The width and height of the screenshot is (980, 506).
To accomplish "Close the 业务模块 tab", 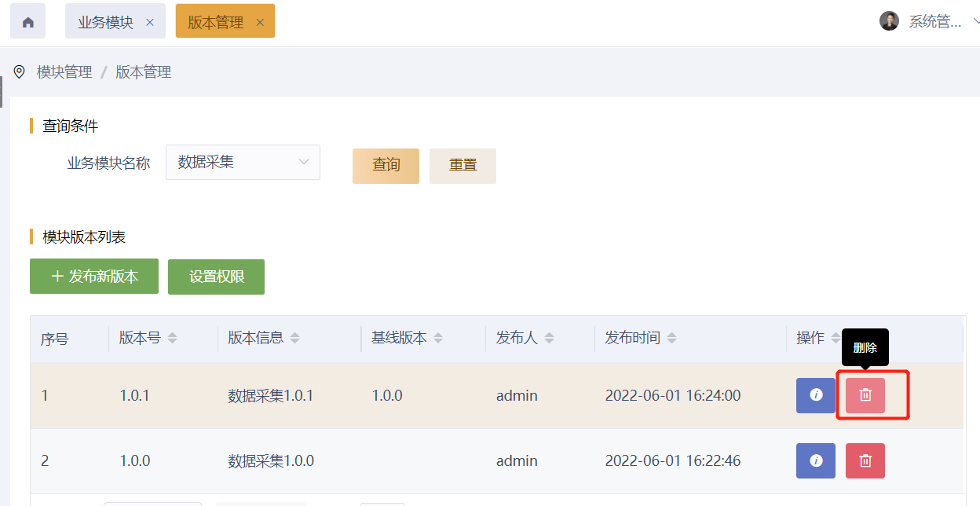I will (x=150, y=23).
